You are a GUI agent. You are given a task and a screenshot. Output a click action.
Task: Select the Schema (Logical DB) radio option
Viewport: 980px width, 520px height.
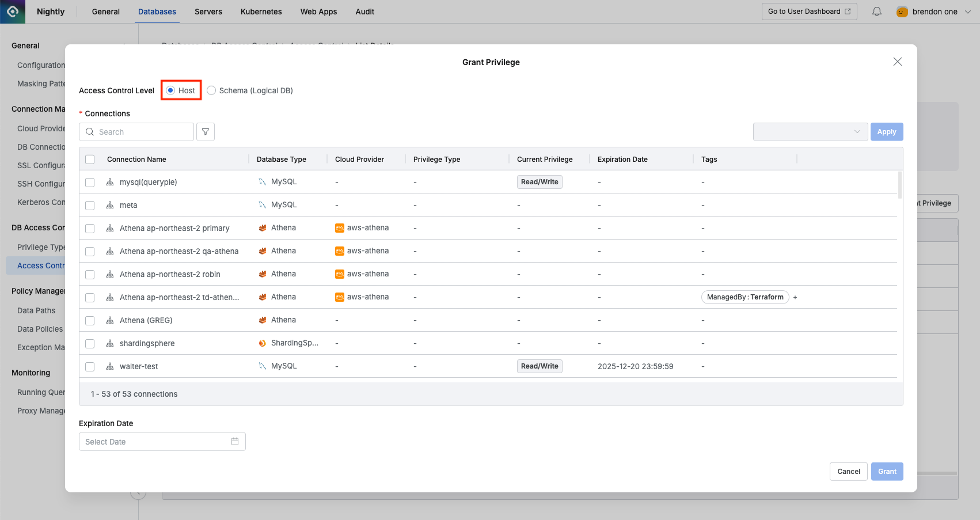pyautogui.click(x=211, y=90)
